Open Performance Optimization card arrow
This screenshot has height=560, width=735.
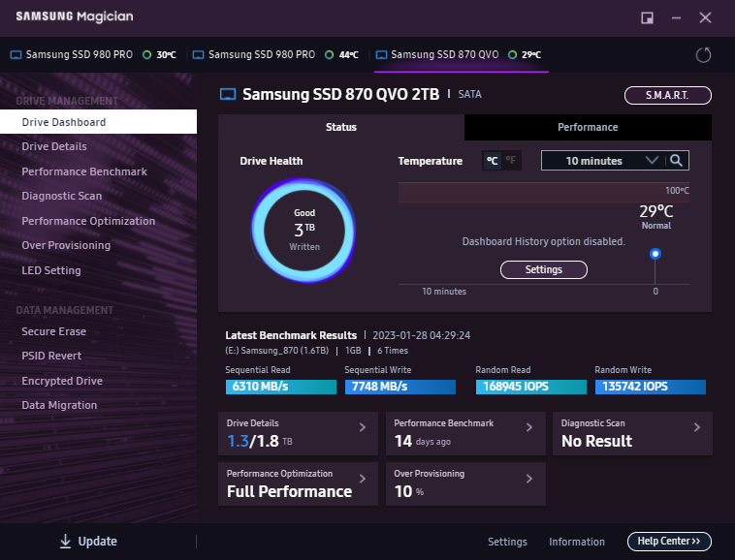[363, 478]
